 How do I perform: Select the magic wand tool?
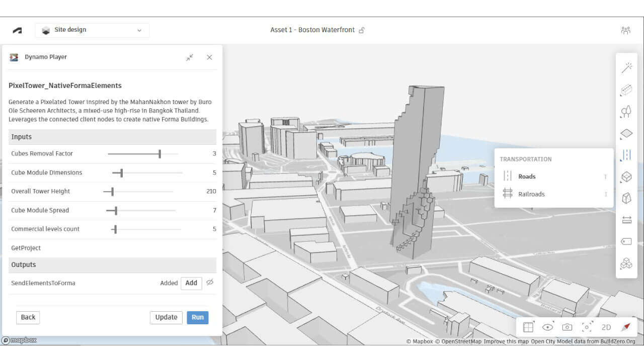pyautogui.click(x=626, y=68)
